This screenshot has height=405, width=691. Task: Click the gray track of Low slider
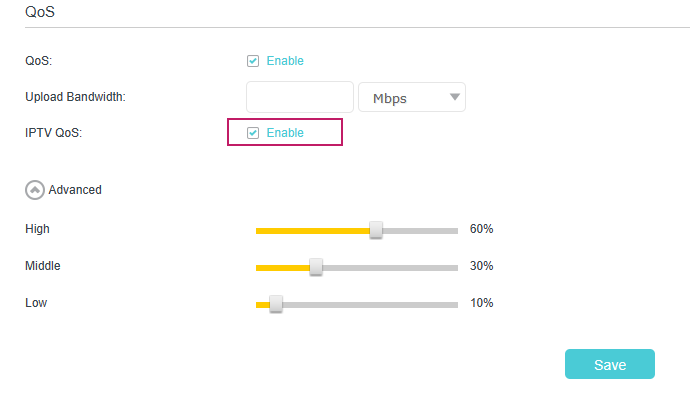[x=370, y=304]
